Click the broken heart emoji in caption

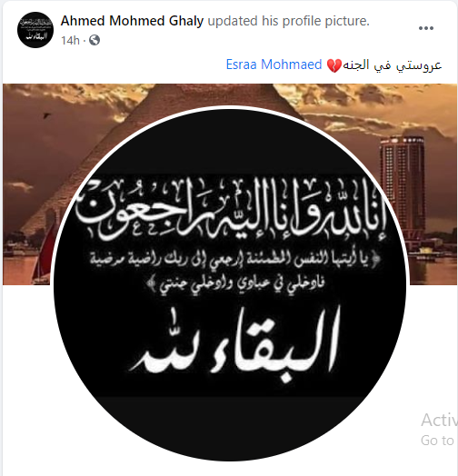334,65
